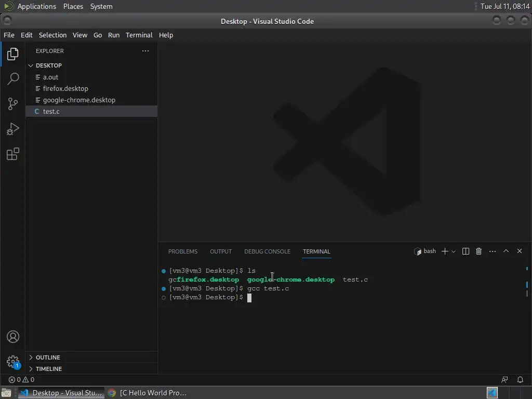532x399 pixels.
Task: Open firefox.desktop file in explorer
Action: click(x=91, y=88)
